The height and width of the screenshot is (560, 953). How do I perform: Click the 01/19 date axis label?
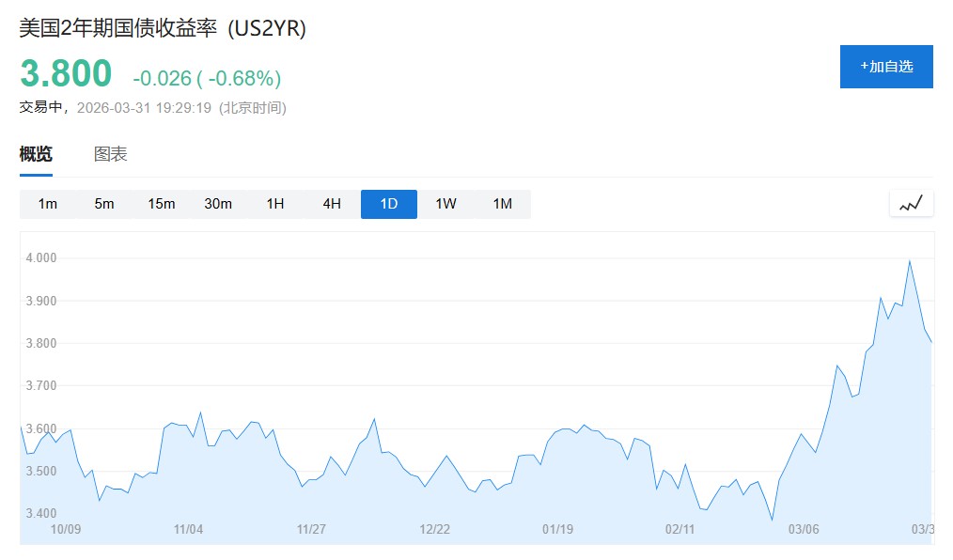(557, 529)
